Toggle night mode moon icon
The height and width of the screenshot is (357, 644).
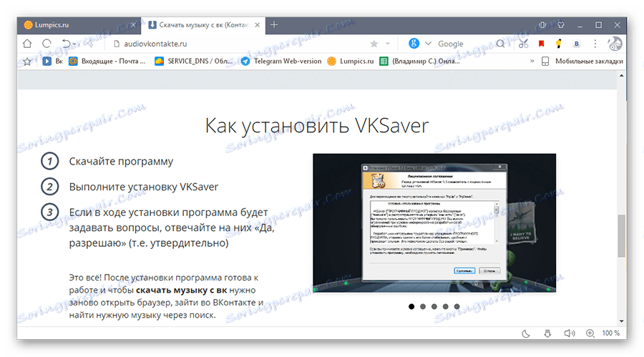click(526, 333)
